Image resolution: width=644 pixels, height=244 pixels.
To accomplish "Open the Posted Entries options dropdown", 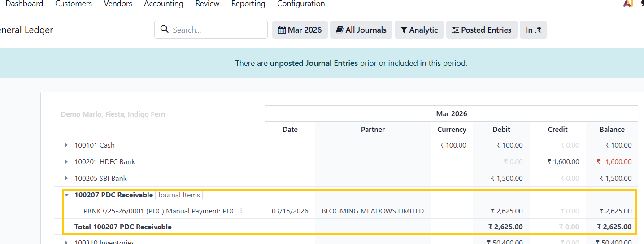I will 481,30.
